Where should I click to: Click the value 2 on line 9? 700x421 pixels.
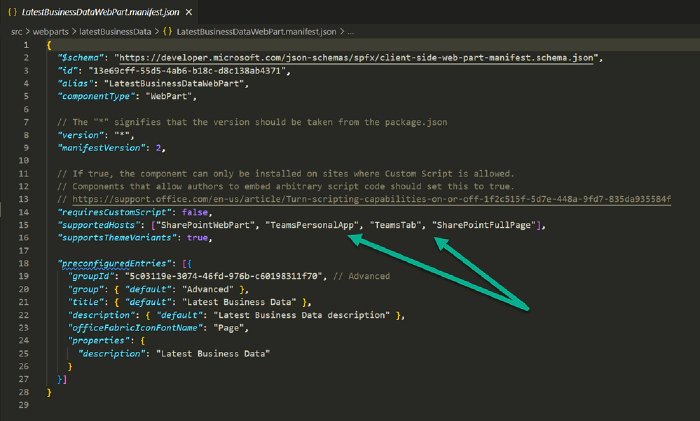(158, 148)
